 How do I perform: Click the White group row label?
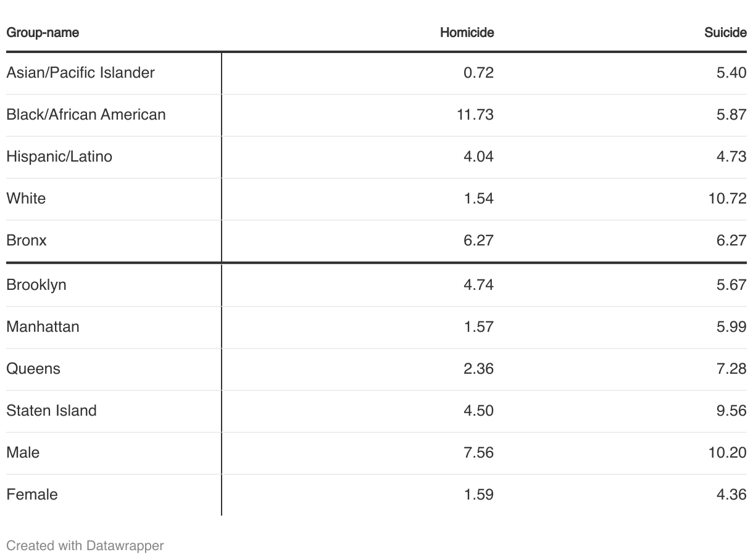26,199
